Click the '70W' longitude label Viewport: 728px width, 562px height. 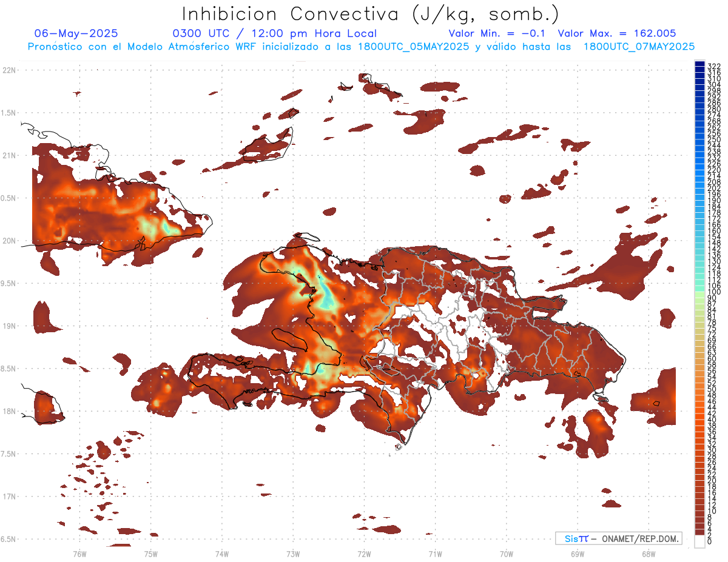pos(507,553)
